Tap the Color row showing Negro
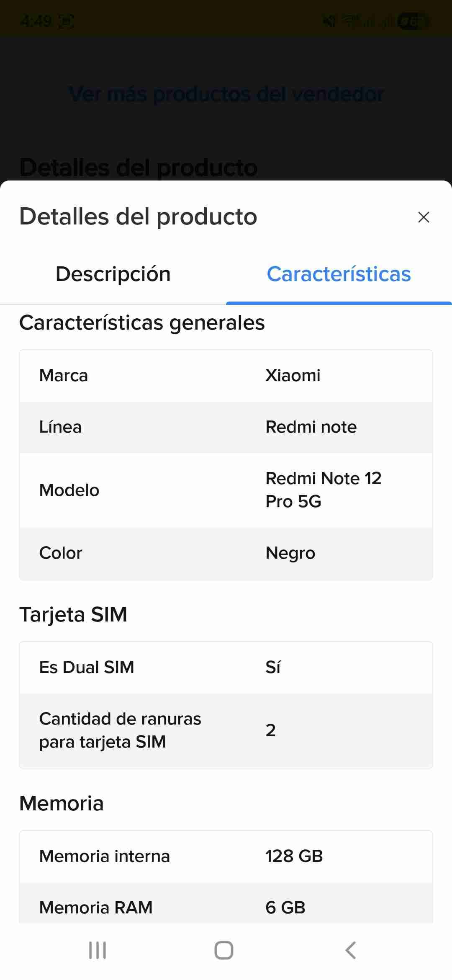The image size is (452, 980). point(226,553)
